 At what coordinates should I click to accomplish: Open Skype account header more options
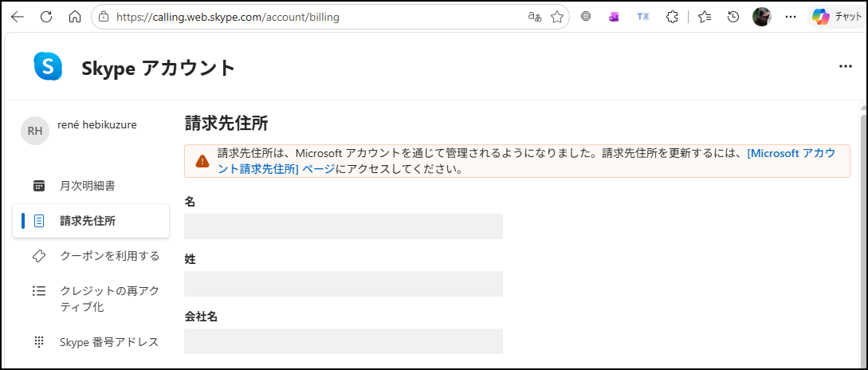click(x=846, y=66)
